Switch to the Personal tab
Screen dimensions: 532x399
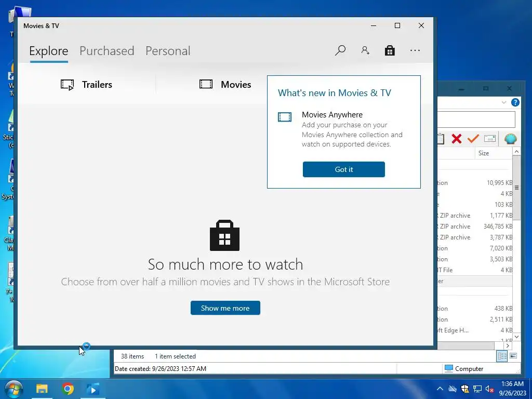pos(168,51)
